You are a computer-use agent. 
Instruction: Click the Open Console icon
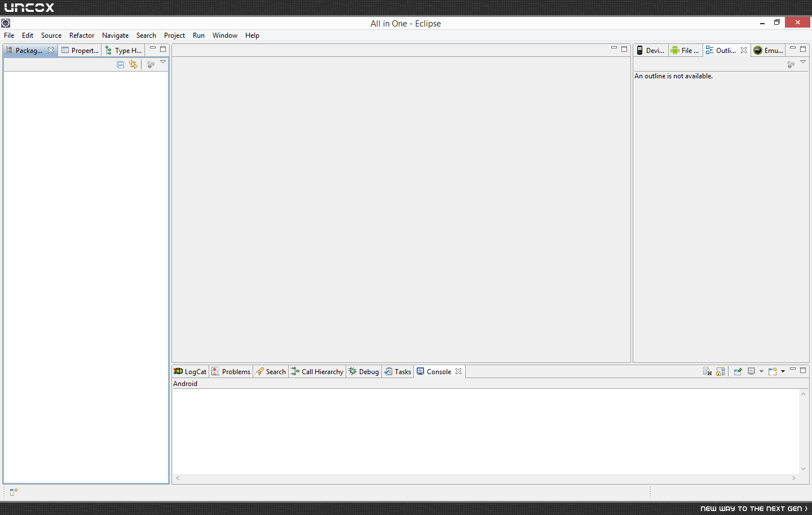tap(773, 371)
